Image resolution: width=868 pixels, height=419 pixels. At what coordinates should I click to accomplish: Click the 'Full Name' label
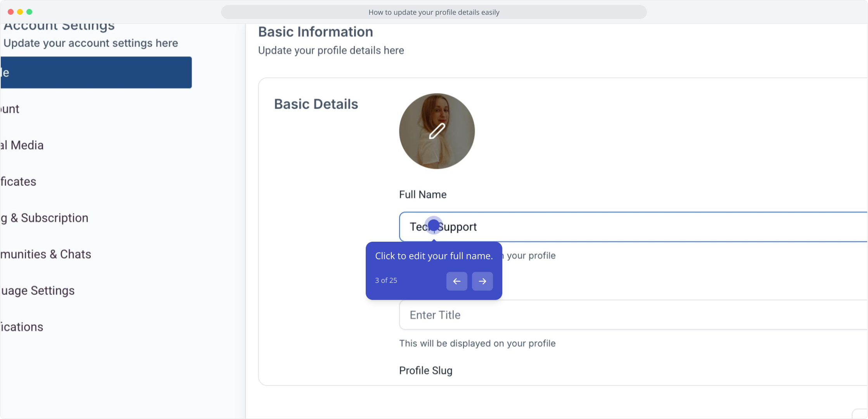423,194
